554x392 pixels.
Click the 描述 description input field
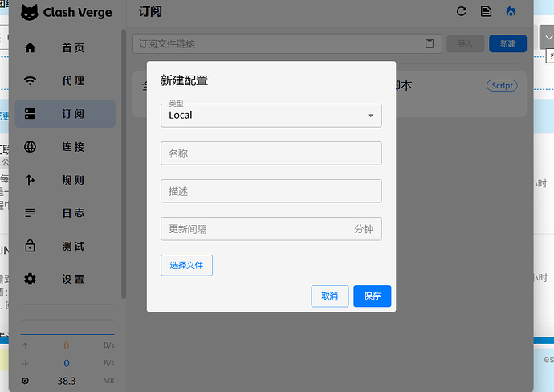tap(271, 191)
